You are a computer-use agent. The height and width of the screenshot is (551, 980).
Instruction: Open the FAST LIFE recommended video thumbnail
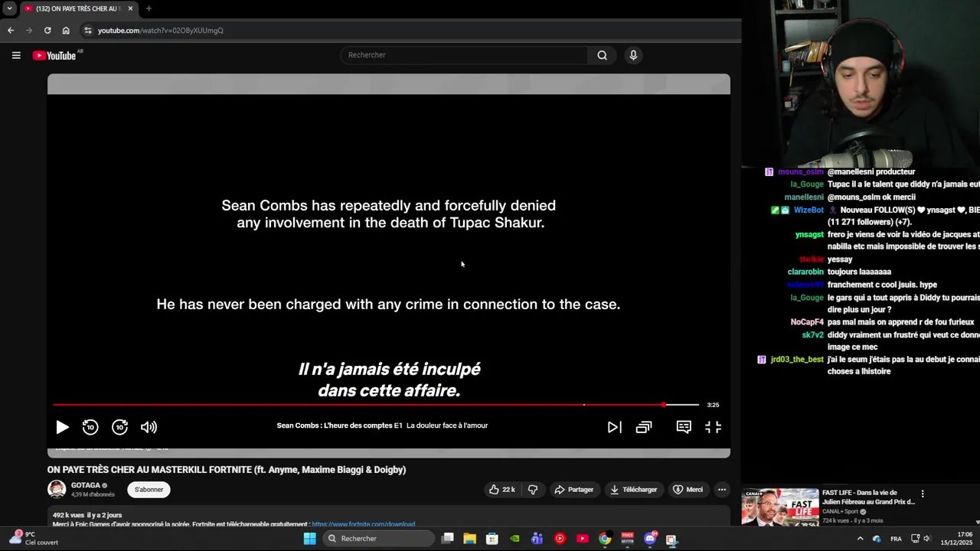779,507
